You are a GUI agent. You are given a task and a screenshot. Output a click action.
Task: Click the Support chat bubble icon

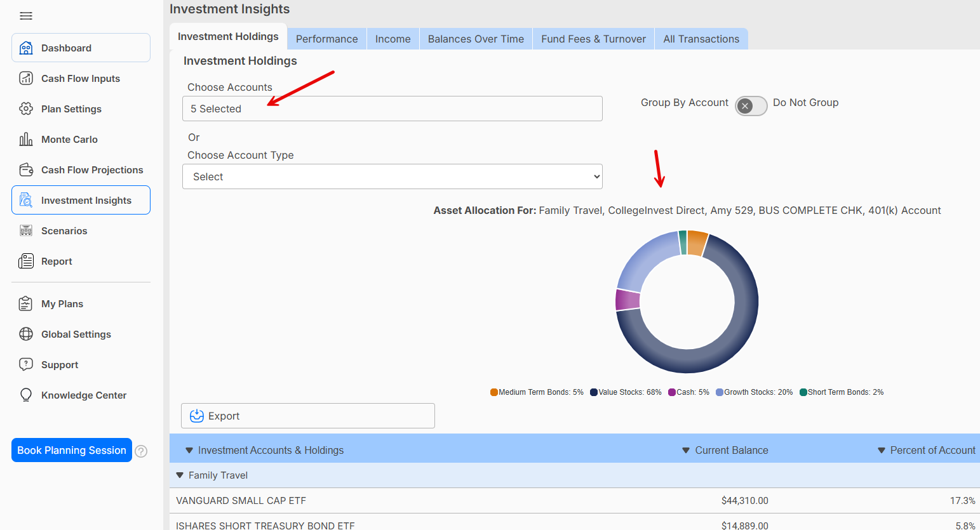pyautogui.click(x=26, y=365)
